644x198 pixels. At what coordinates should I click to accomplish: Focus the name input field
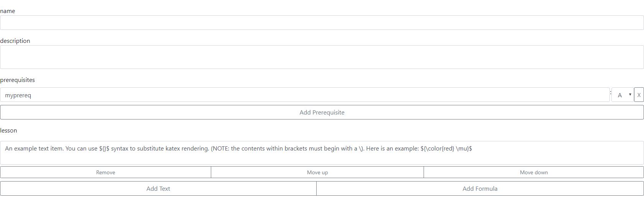pyautogui.click(x=322, y=23)
